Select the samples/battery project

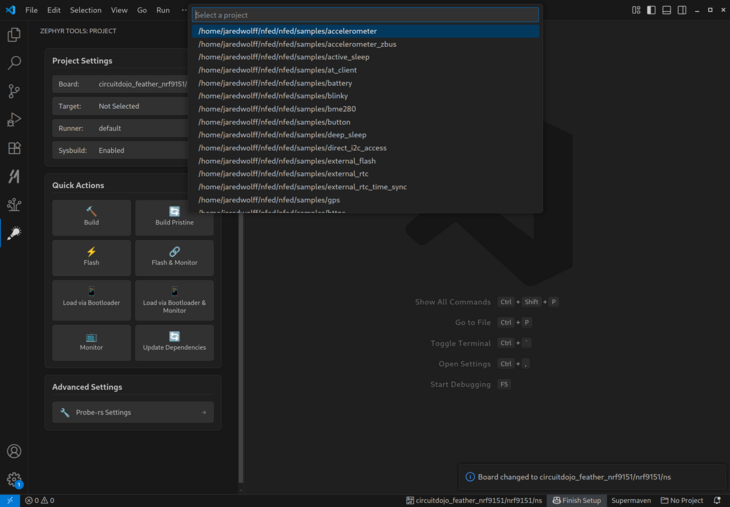pos(365,83)
